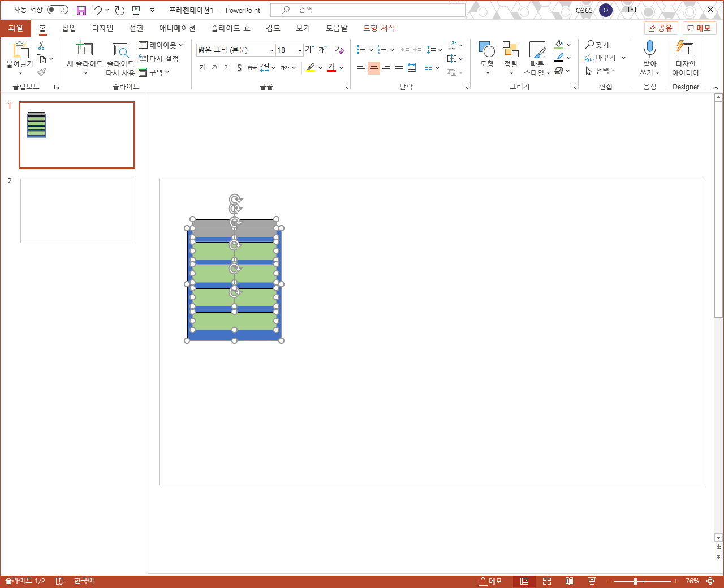
Task: Open the File (파일) tab
Action: tap(16, 28)
